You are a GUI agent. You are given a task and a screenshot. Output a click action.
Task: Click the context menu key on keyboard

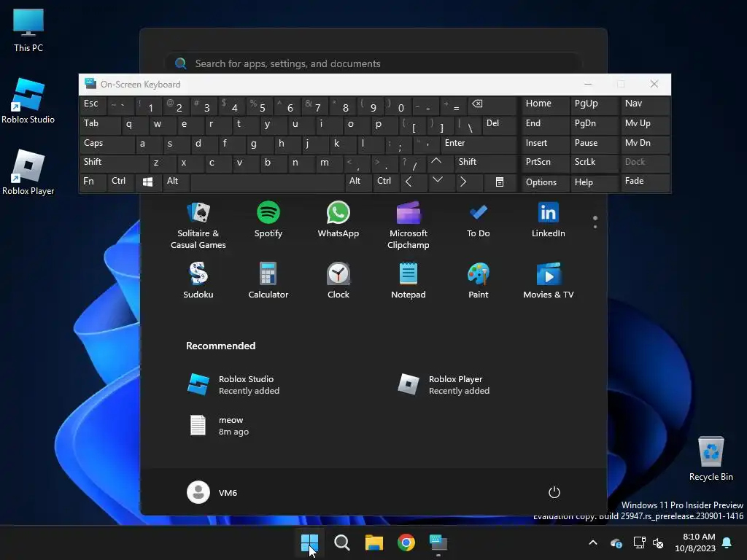[x=500, y=182]
